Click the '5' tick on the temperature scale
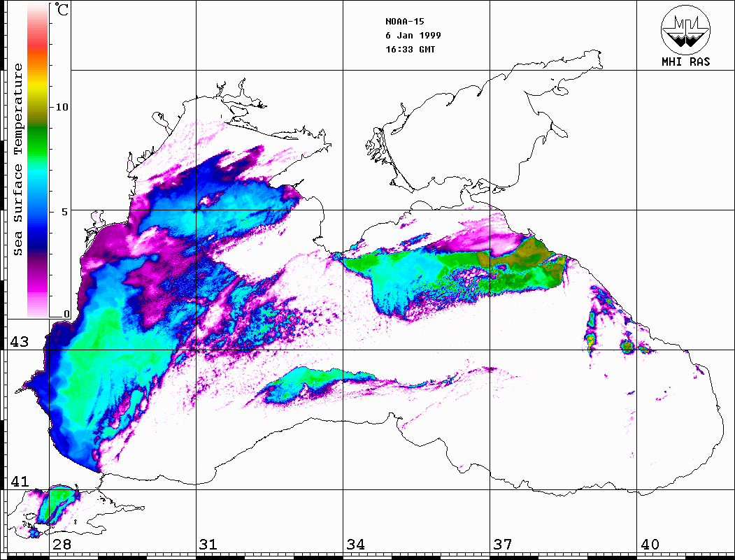 [65, 211]
